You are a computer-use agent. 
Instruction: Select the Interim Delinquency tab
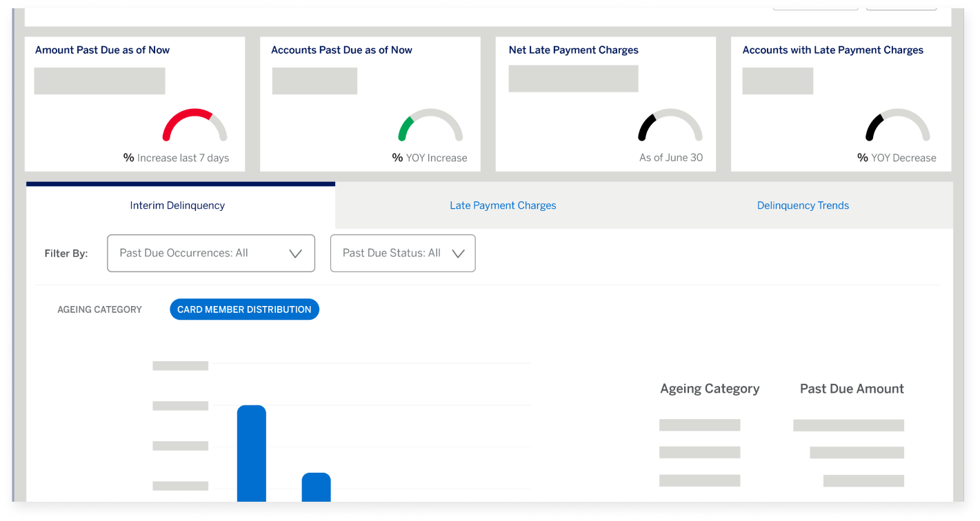(178, 205)
